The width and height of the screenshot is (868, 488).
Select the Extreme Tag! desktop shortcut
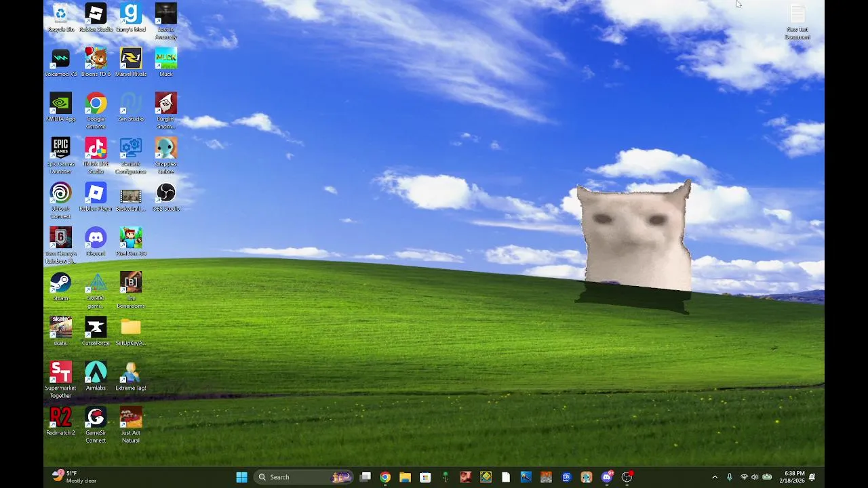click(x=131, y=377)
